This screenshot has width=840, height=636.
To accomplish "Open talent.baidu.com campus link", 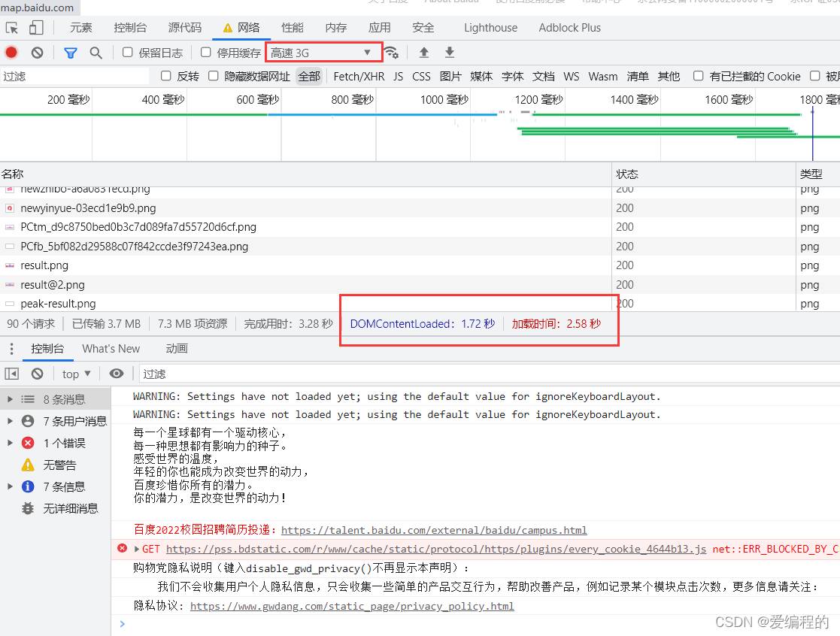I will click(x=434, y=530).
